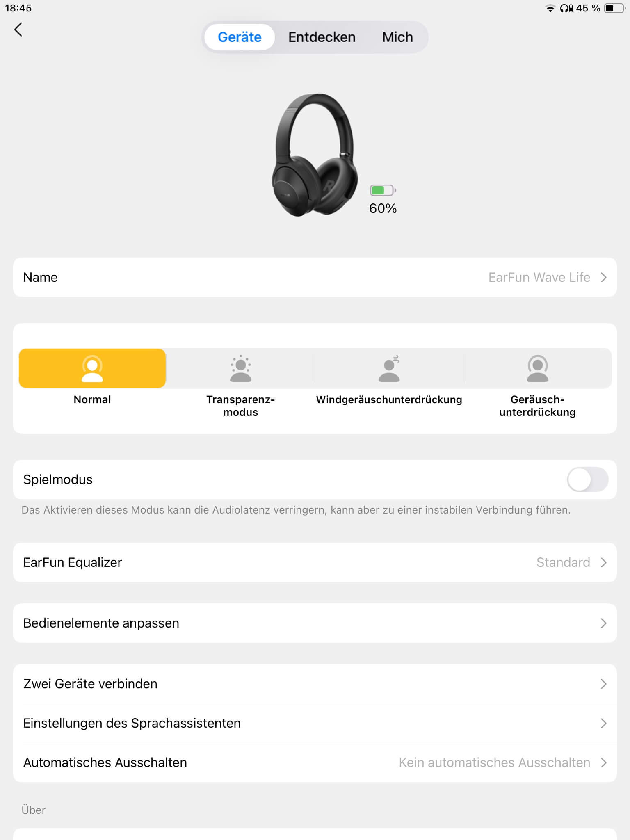Open the Name row chevron
Viewport: 630px width, 840px height.
coord(603,278)
